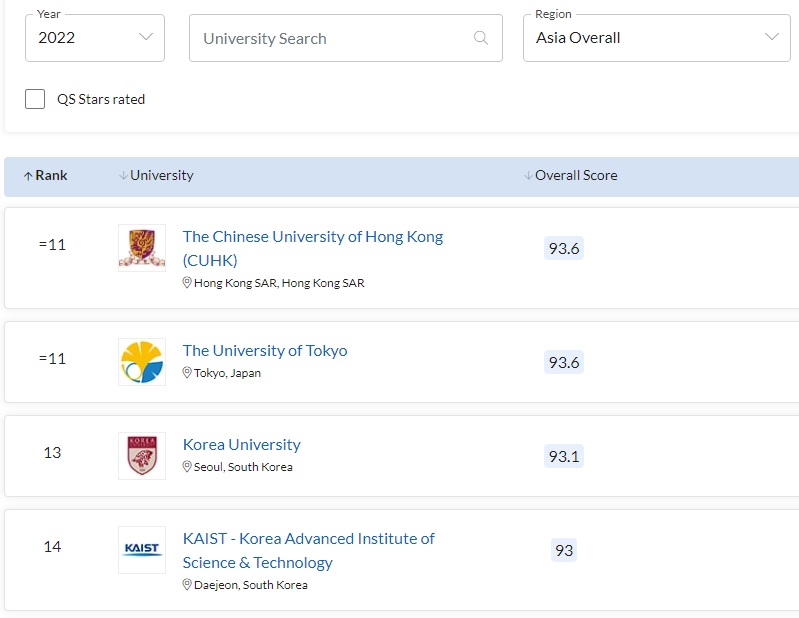Click the CUHK crest logo thumbnail
The width and height of the screenshot is (799, 618).
point(142,248)
